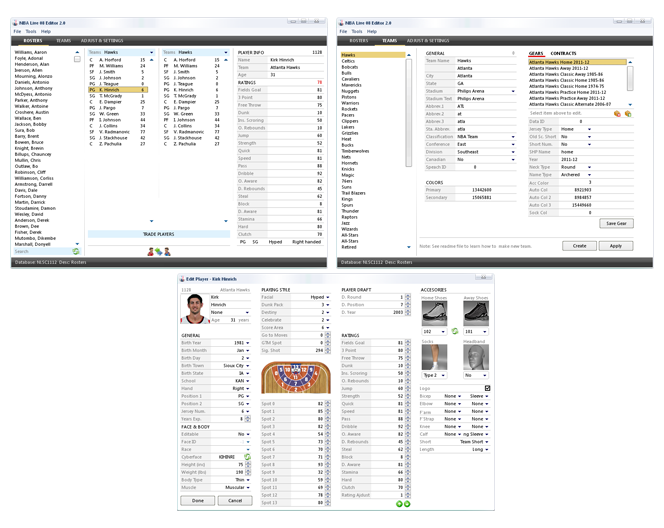
Task: Adjust the D. Year 2003 stepper
Action: pos(408,312)
